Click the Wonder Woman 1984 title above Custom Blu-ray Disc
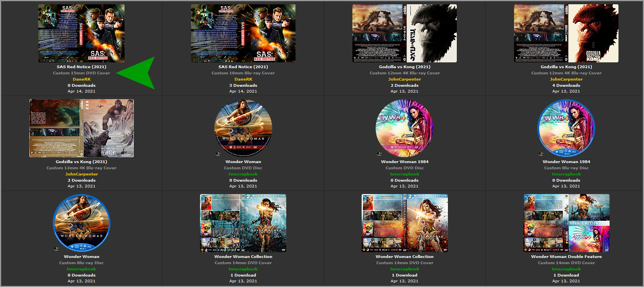 (566, 162)
